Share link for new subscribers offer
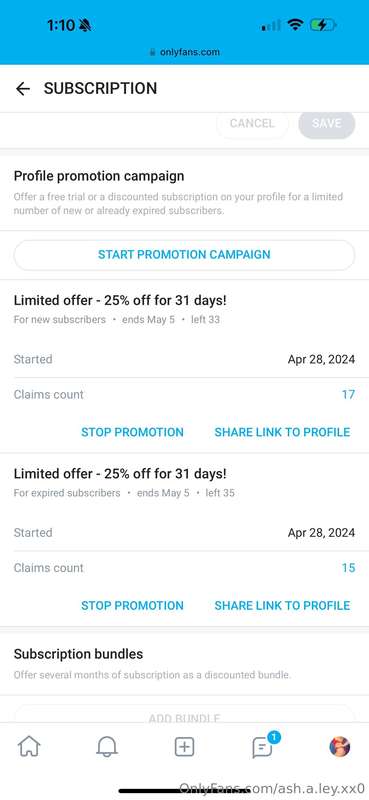The height and width of the screenshot is (800, 369). [x=282, y=432]
